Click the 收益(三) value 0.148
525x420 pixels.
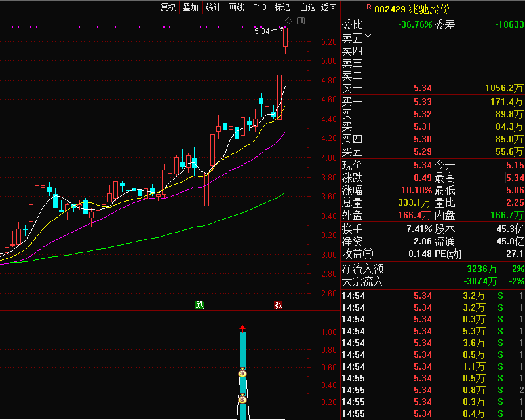[x=420, y=254]
